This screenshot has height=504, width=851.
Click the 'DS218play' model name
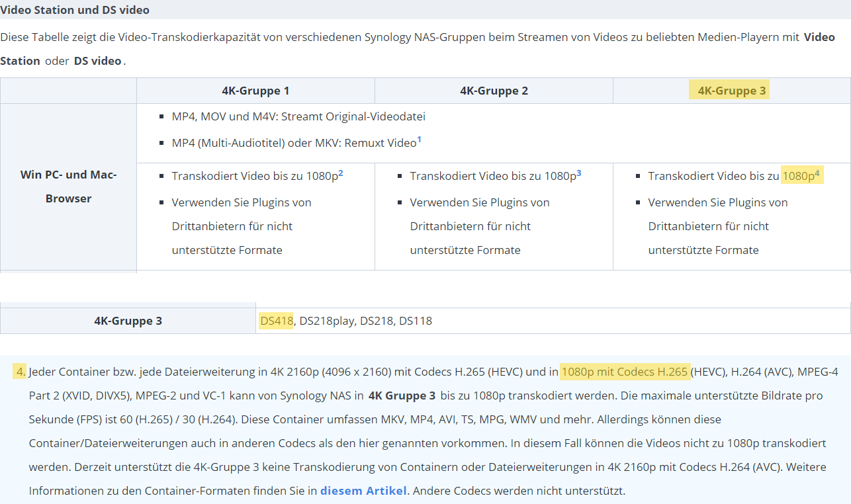coord(326,321)
